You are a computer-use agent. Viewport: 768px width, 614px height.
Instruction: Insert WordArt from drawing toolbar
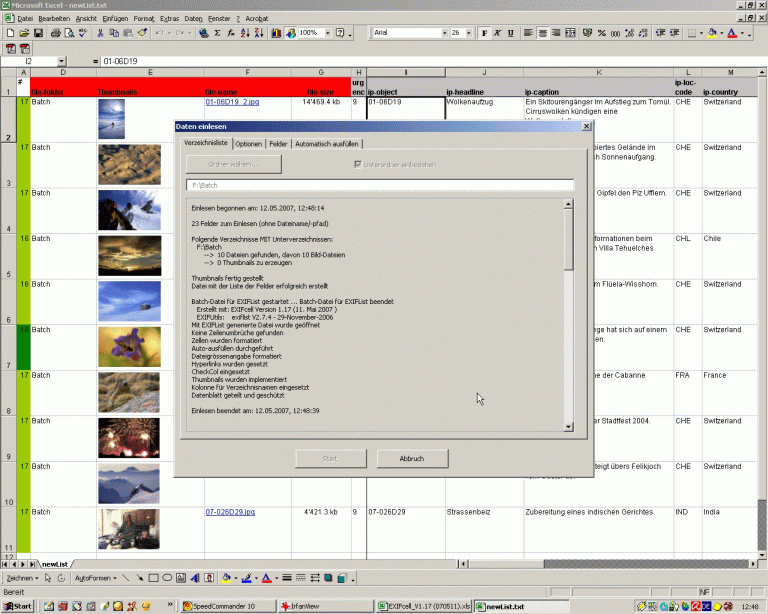pos(195,578)
